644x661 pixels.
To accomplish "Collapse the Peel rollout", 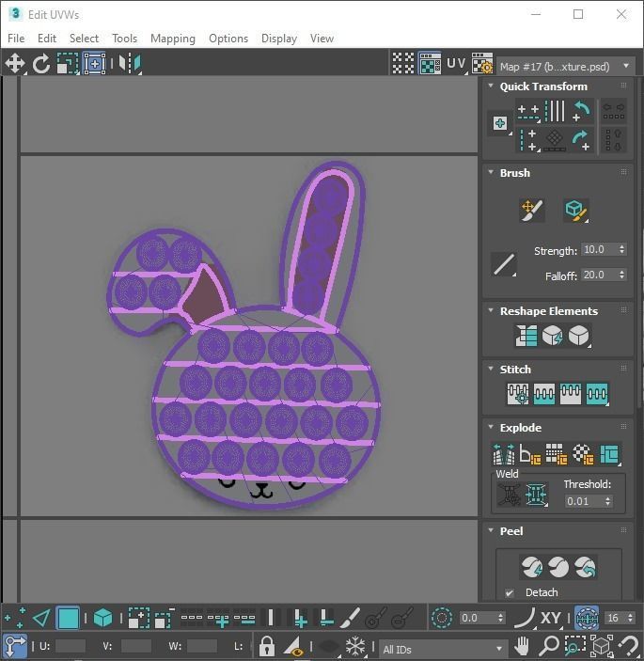I will (491, 530).
